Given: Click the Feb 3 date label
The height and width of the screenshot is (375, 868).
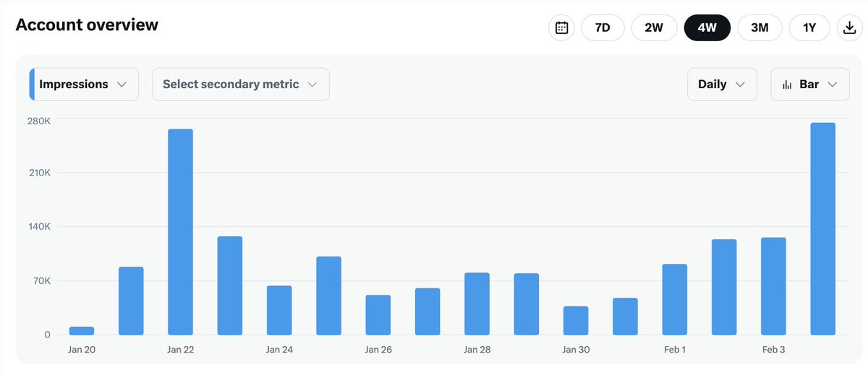Looking at the screenshot, I should 773,350.
